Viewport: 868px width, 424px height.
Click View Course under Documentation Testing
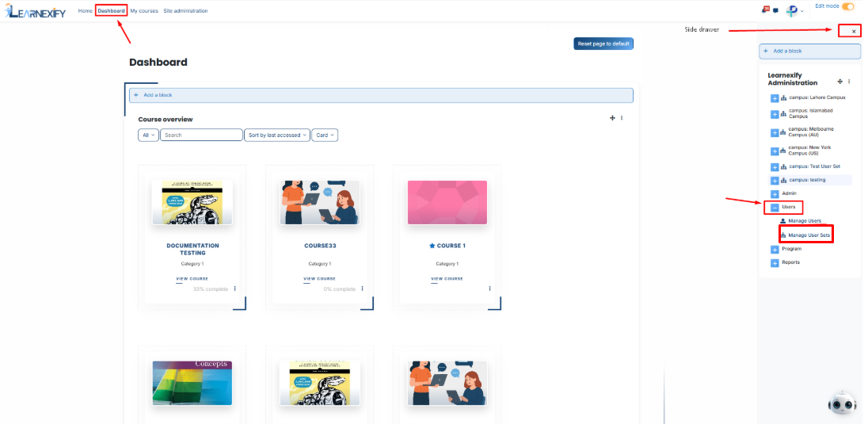(x=192, y=279)
